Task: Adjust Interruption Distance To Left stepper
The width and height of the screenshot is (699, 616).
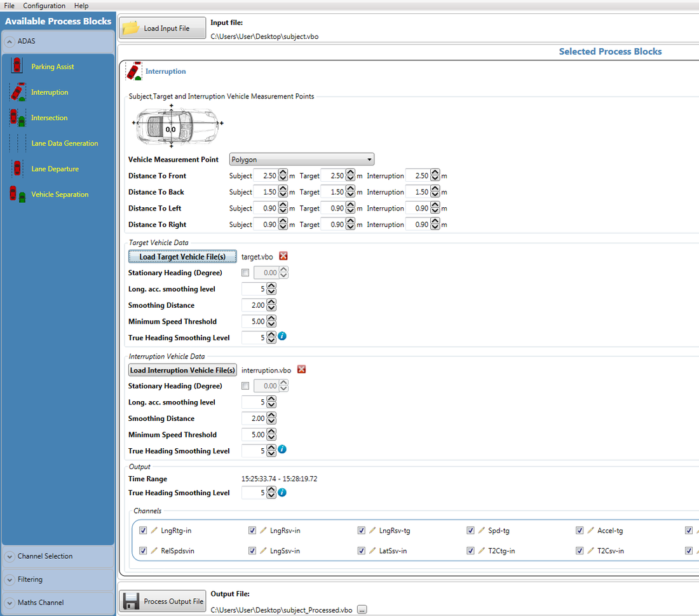Action: [435, 209]
